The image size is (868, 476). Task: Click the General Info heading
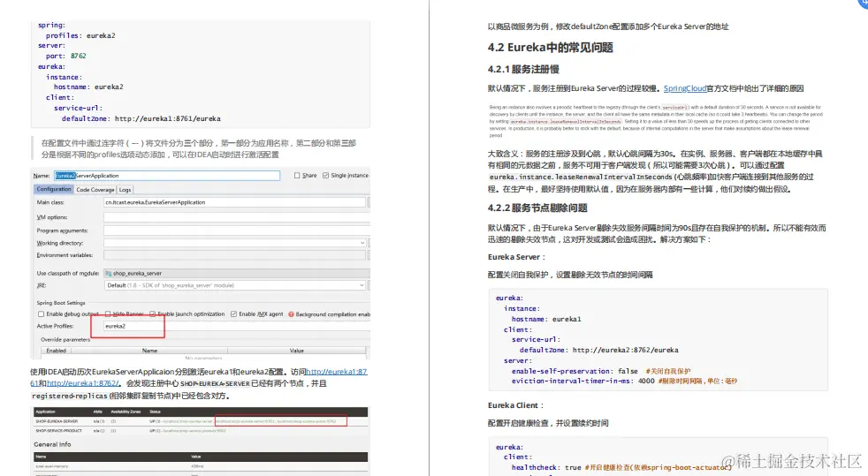pos(52,444)
